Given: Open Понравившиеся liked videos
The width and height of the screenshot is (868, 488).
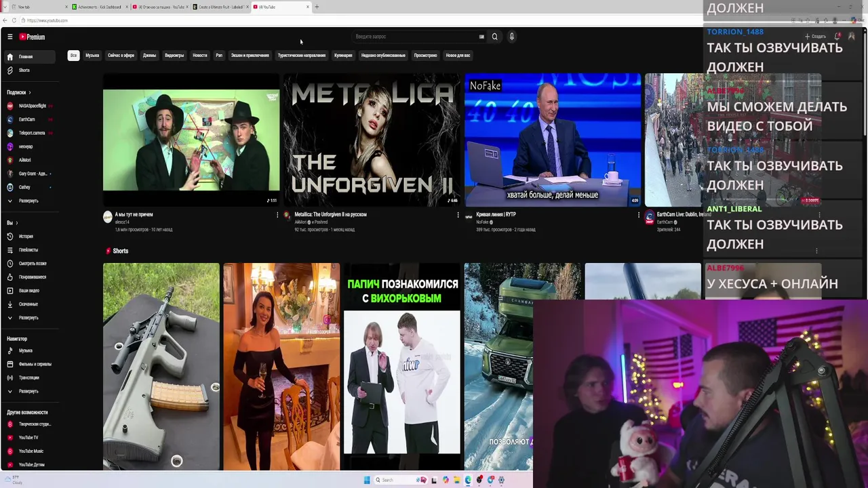Looking at the screenshot, I should [29, 277].
